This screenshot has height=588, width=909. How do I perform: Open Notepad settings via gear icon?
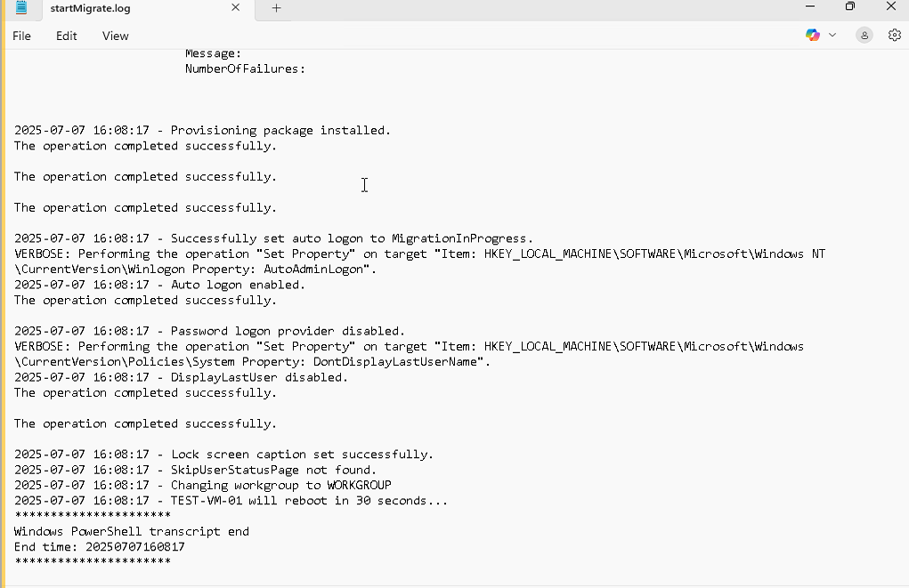pos(895,35)
